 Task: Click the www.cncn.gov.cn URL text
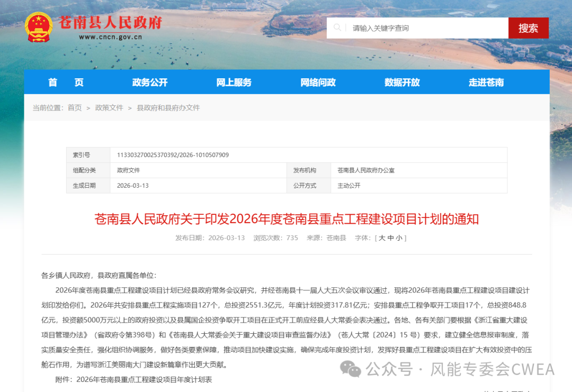(x=110, y=37)
